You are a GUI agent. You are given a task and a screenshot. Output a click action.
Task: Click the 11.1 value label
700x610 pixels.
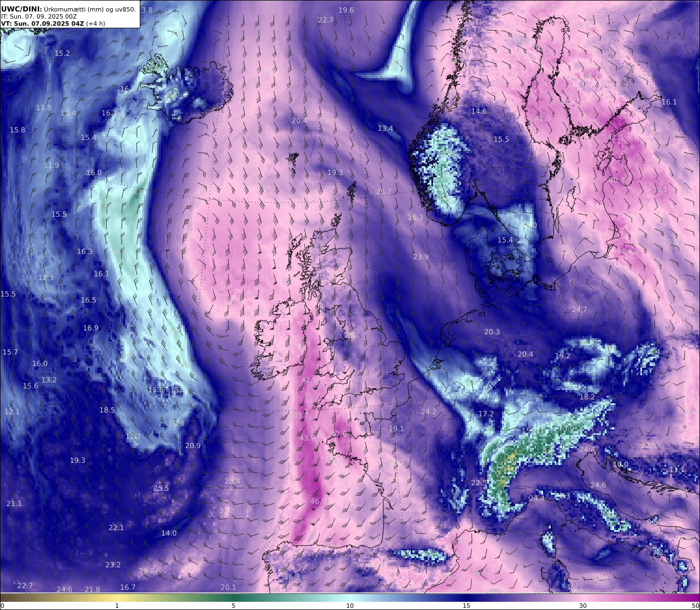tap(677, 470)
